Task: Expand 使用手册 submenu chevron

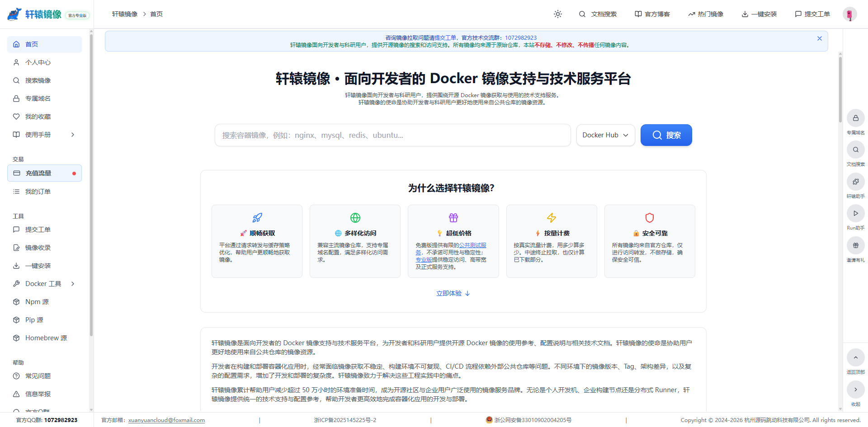Action: [73, 135]
